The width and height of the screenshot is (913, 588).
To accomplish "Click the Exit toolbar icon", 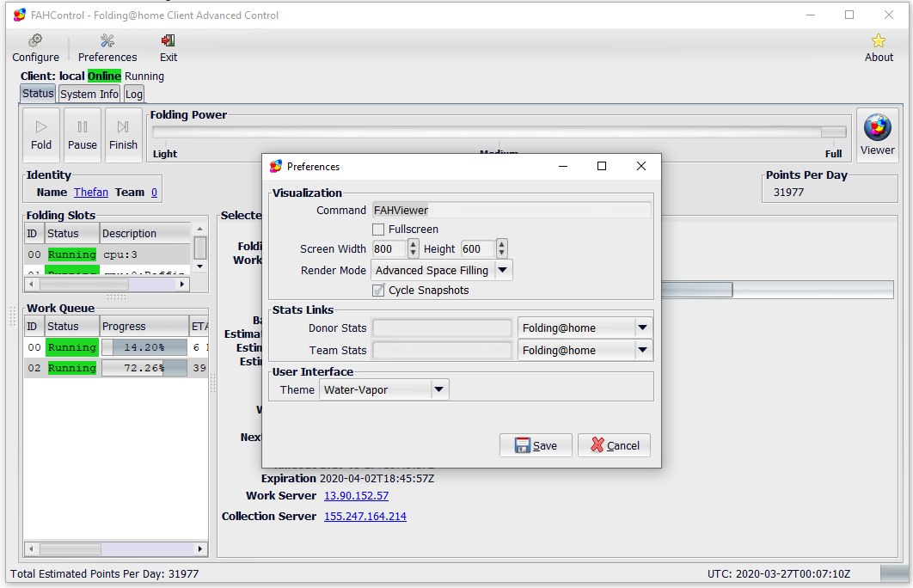I will pyautogui.click(x=169, y=41).
